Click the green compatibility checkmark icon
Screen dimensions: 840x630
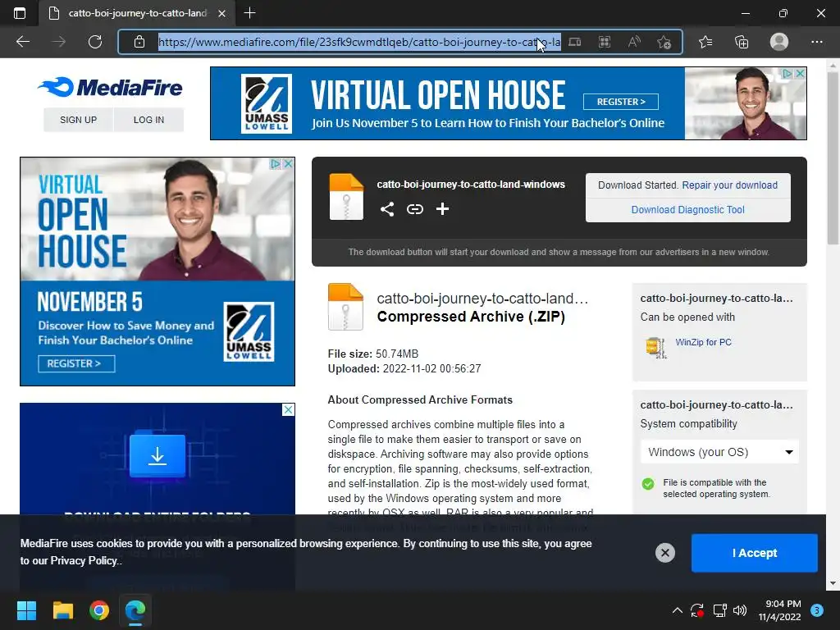(x=648, y=484)
